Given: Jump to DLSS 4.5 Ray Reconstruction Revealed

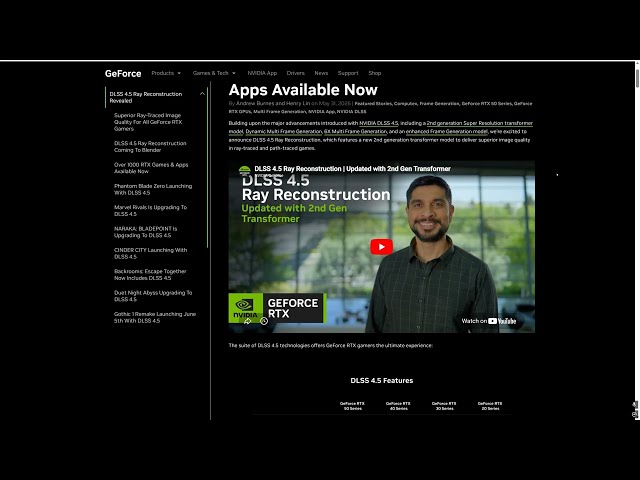Looking at the screenshot, I should tap(146, 97).
